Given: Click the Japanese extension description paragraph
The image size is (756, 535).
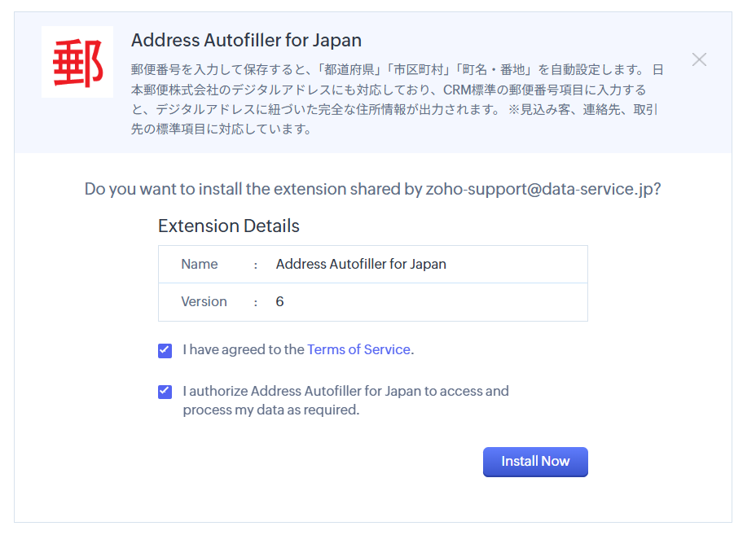Looking at the screenshot, I should tap(398, 99).
